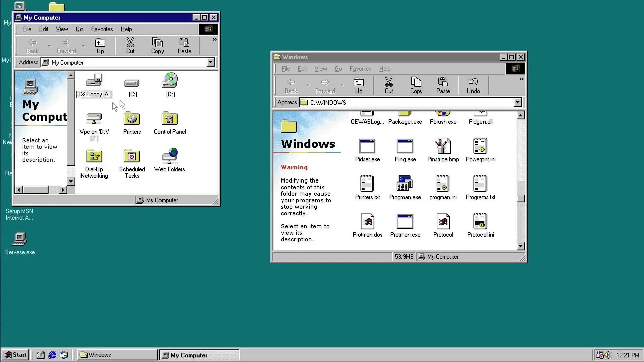This screenshot has height=362, width=644.
Task: Select the Printers folder icon
Action: point(132,124)
